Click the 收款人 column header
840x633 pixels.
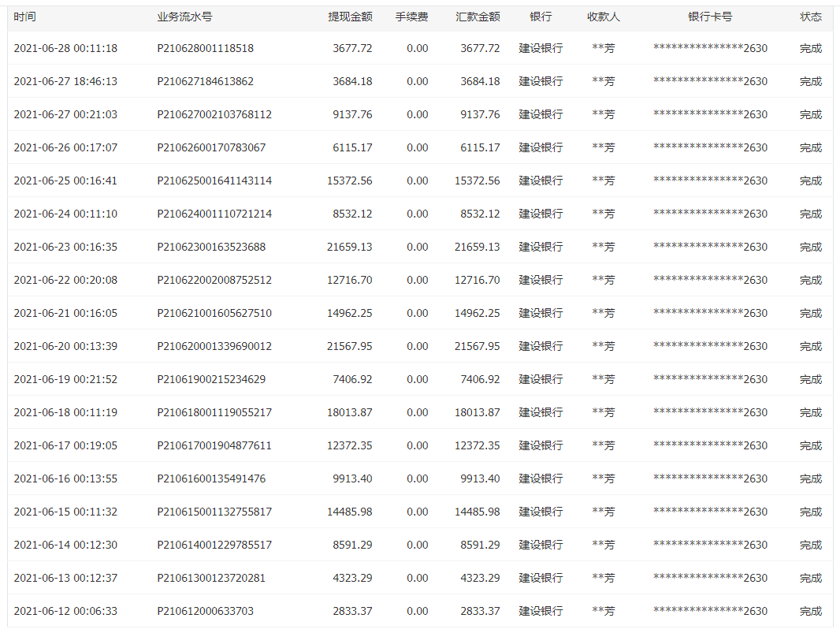[604, 17]
